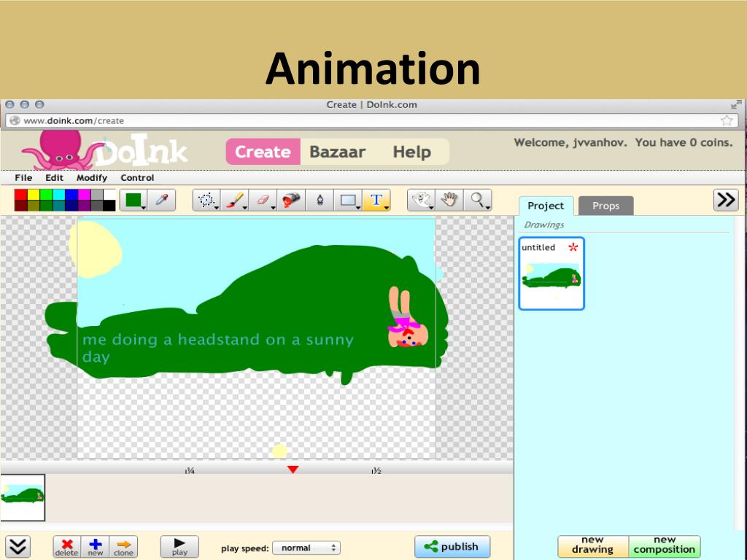Image resolution: width=747 pixels, height=560 pixels.
Task: Pick the black color swatch
Action: (x=109, y=206)
